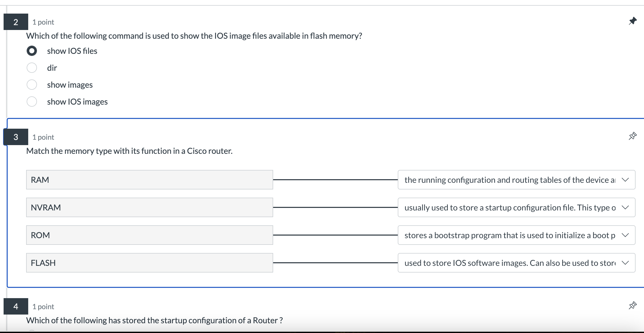Screen dimensions: 644x333
Task: Unpin question 2 using the pin icon
Action: pyautogui.click(x=632, y=21)
